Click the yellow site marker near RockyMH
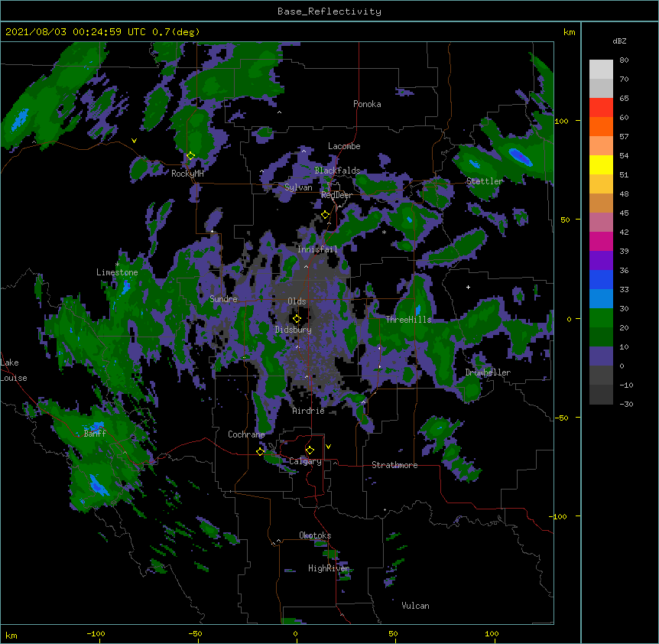 pos(190,155)
